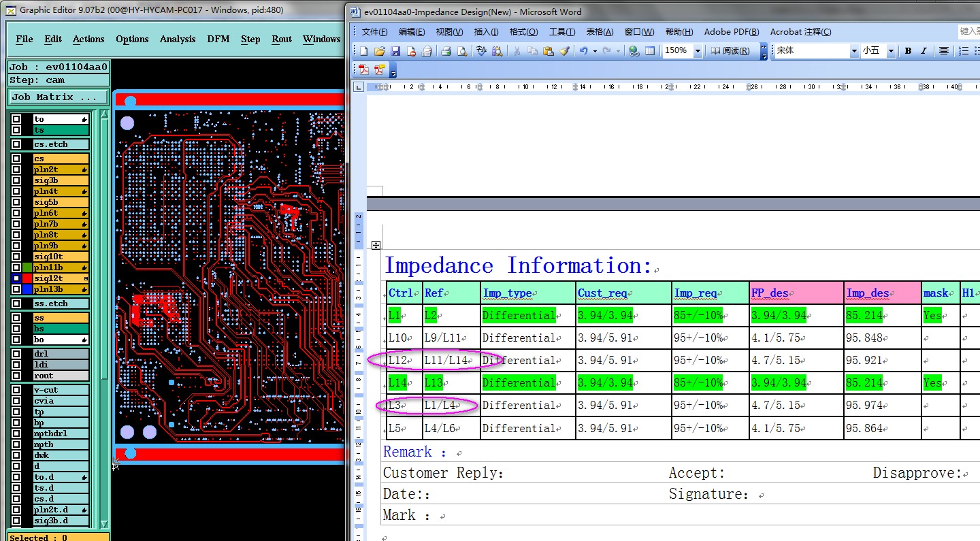Screen dimensions: 980x541
Task: Click the Bold formatting icon
Action: pos(908,51)
